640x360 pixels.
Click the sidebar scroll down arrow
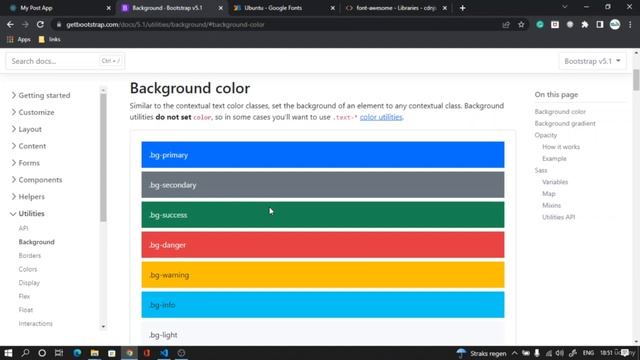(x=103, y=327)
